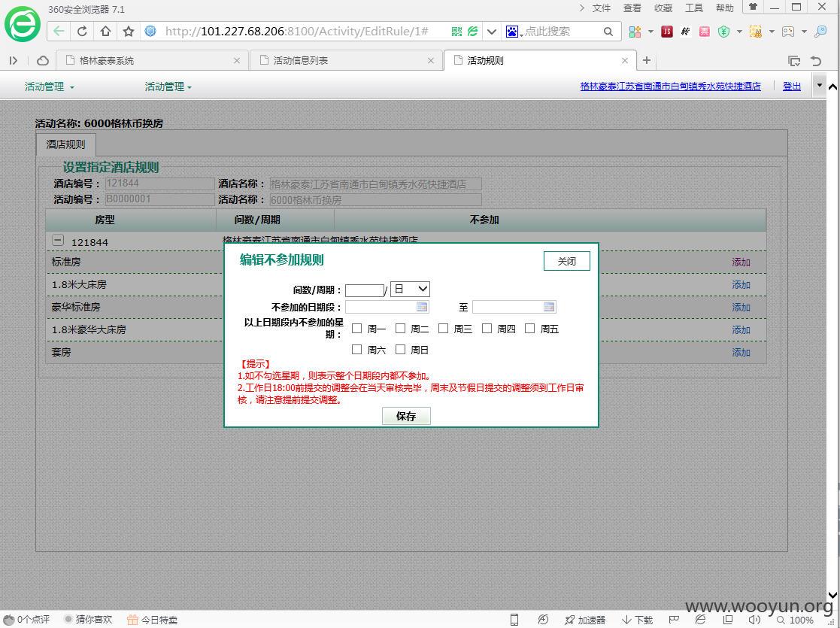
Task: Check the 周四 checkbox
Action: (x=487, y=329)
